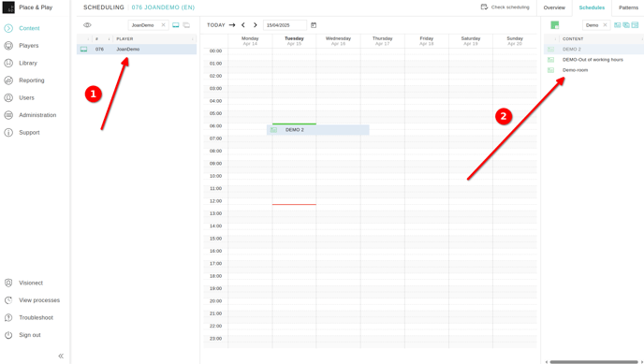Open the calendar date picker icon
This screenshot has height=364, width=644.
click(x=314, y=25)
